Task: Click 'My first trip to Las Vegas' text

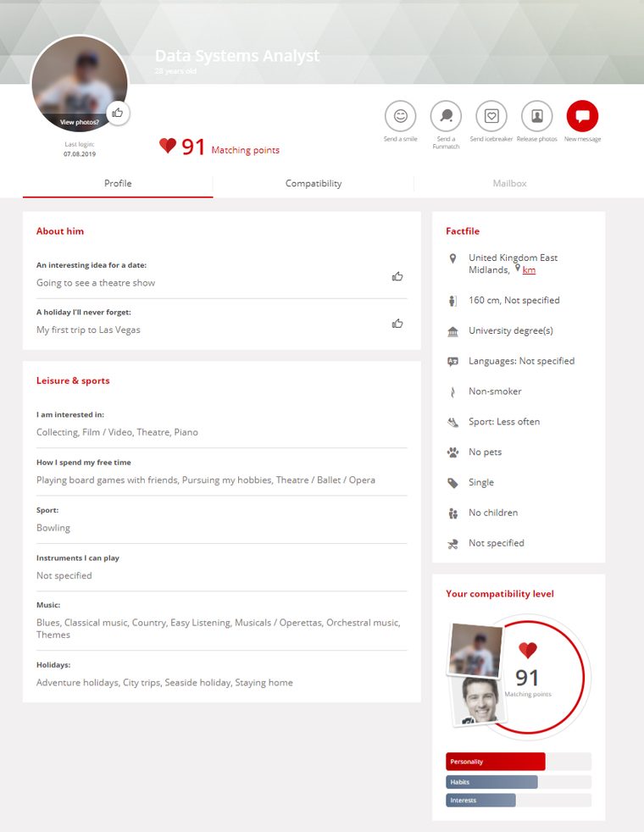Action: pos(89,330)
